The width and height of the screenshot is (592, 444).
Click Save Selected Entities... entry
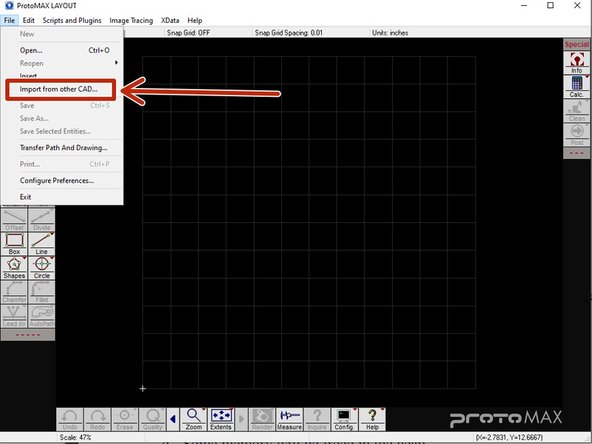pyautogui.click(x=62, y=131)
